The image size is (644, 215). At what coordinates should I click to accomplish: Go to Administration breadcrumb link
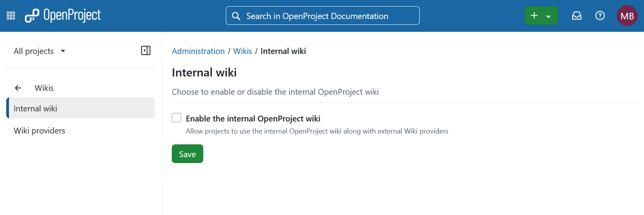coord(198,51)
